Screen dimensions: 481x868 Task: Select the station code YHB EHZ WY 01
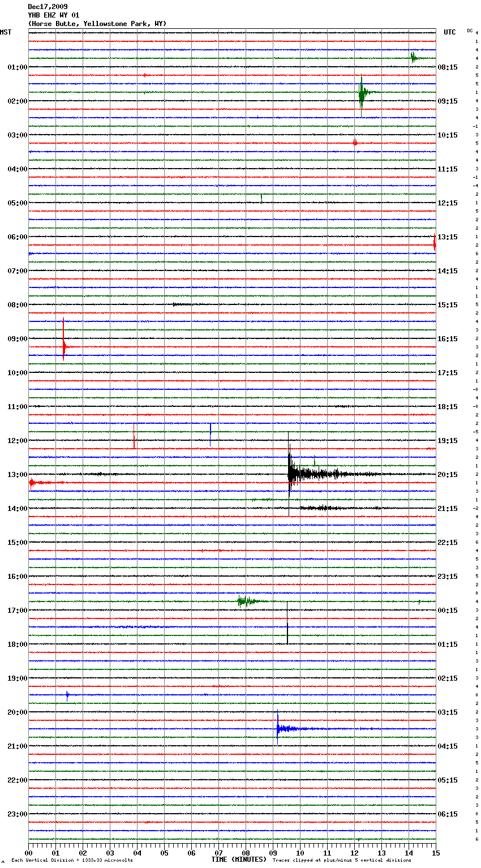click(x=54, y=15)
